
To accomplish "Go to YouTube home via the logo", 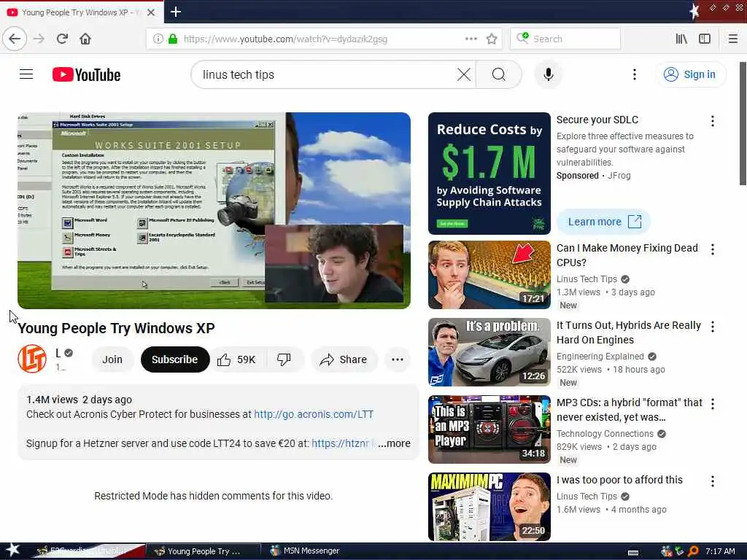I will pos(86,75).
